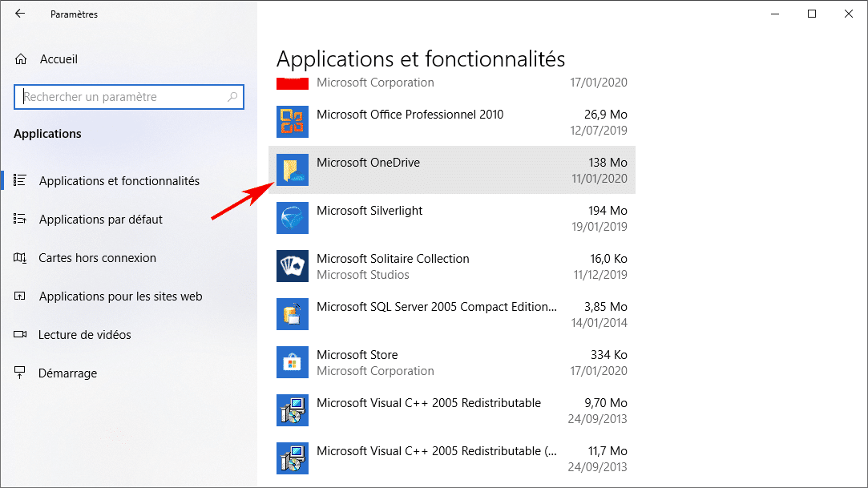Select the Microsoft OneDrive entry name

pyautogui.click(x=368, y=163)
